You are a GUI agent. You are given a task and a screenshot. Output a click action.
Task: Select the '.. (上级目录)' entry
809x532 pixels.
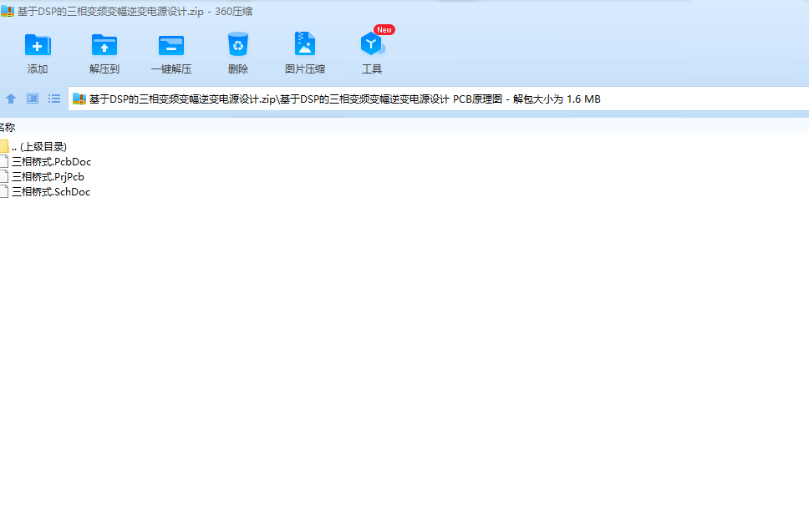(39, 147)
